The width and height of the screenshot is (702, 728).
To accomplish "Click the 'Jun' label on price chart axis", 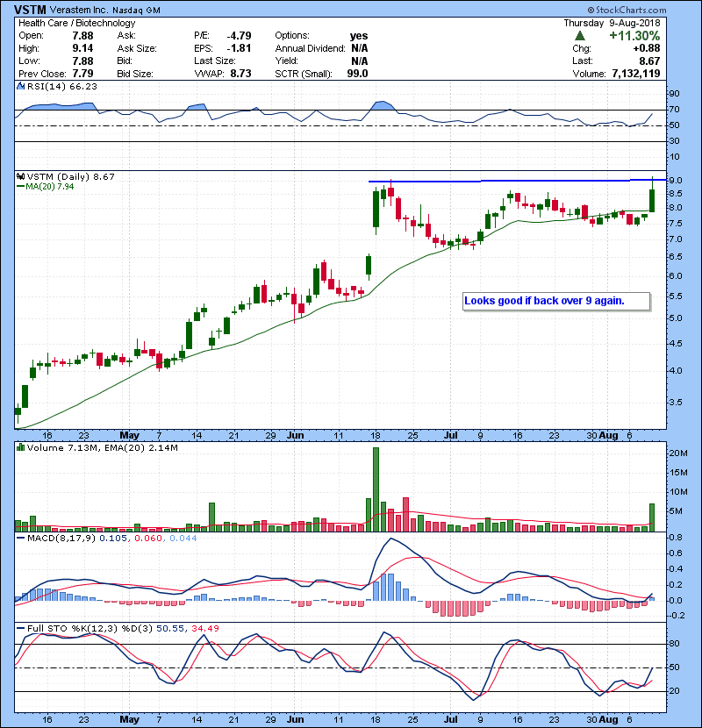I will click(x=295, y=436).
